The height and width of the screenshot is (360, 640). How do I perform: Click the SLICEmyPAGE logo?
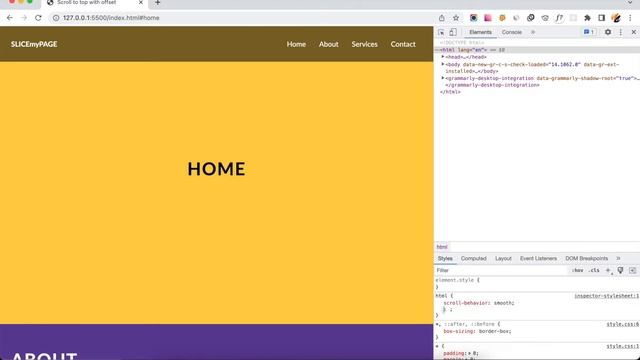(x=34, y=44)
